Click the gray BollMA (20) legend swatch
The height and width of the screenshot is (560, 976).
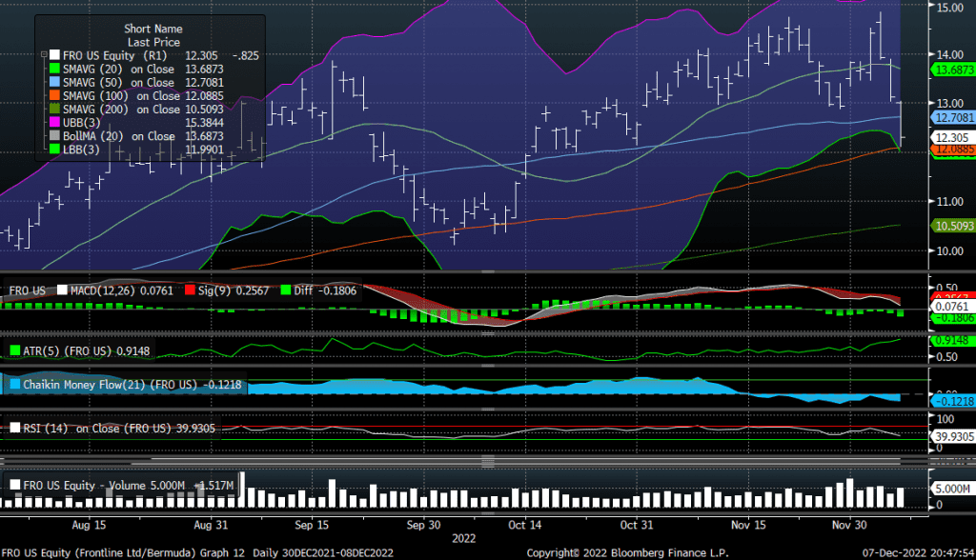click(54, 135)
